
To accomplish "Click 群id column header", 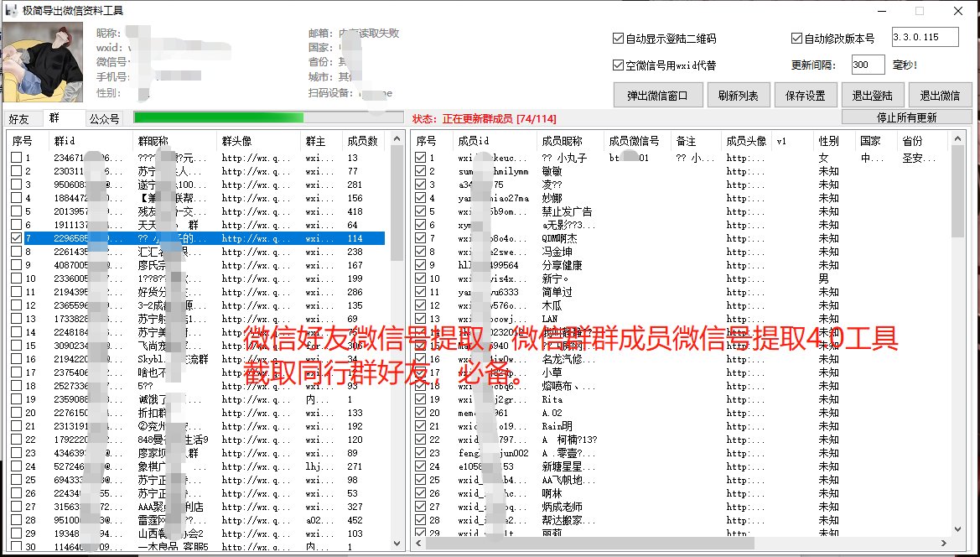I will click(x=91, y=141).
